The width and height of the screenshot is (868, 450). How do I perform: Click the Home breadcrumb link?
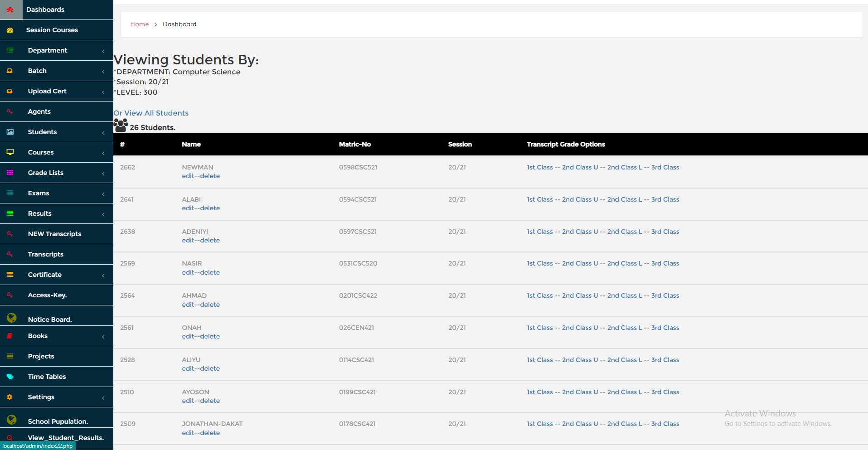click(139, 24)
